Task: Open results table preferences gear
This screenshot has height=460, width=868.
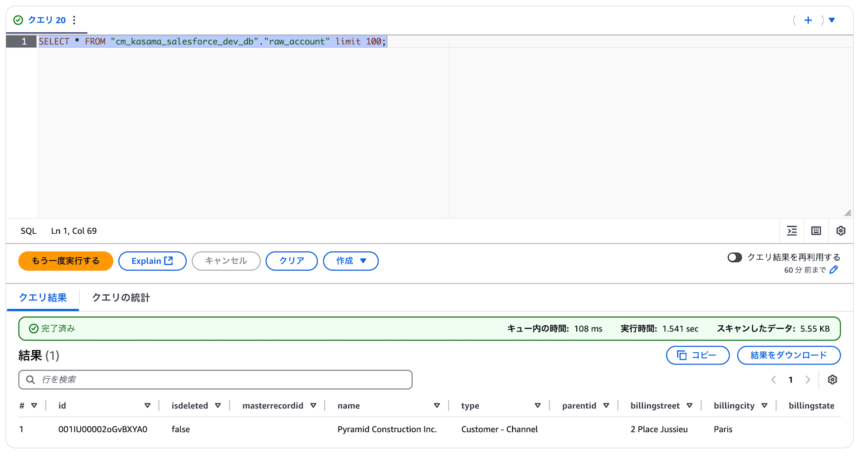Action: click(832, 380)
